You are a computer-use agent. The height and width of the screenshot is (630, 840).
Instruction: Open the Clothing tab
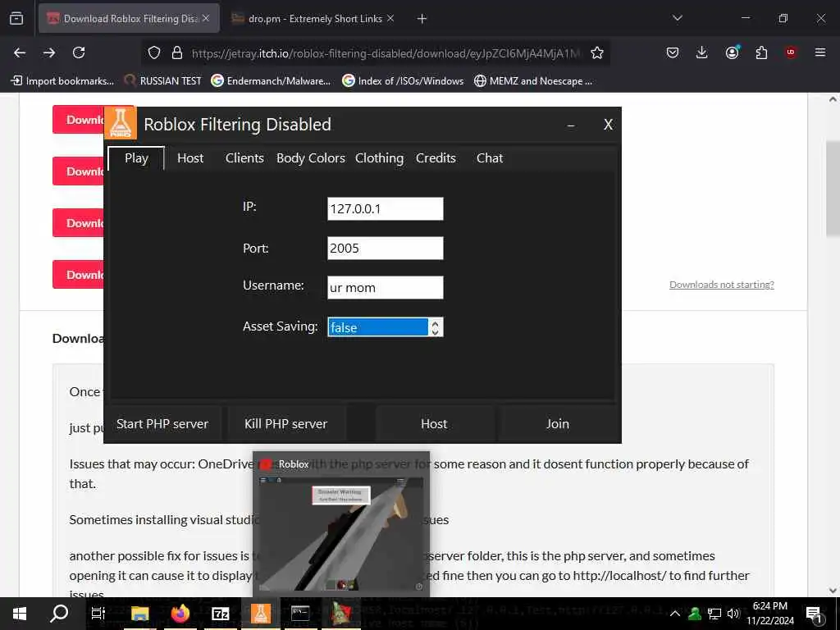click(x=379, y=158)
